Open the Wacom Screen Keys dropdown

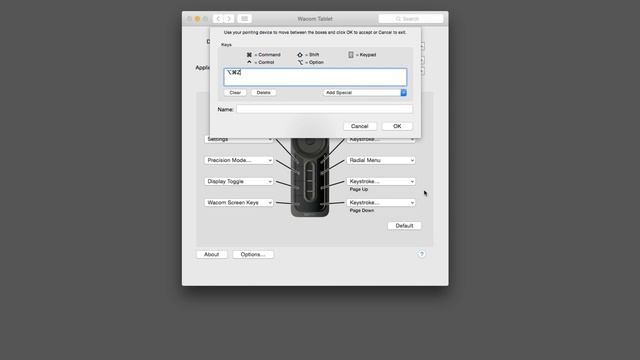238,202
